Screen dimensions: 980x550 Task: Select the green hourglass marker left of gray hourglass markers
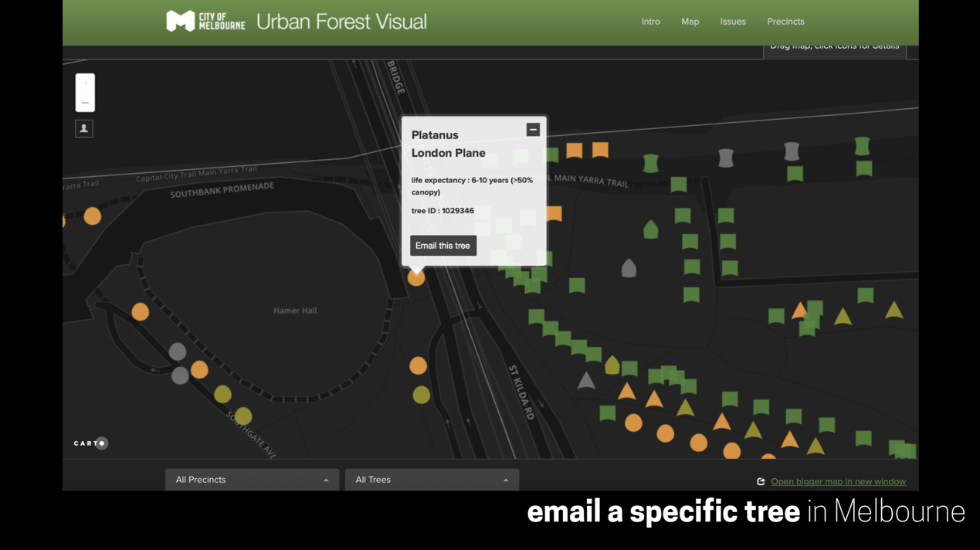651,164
